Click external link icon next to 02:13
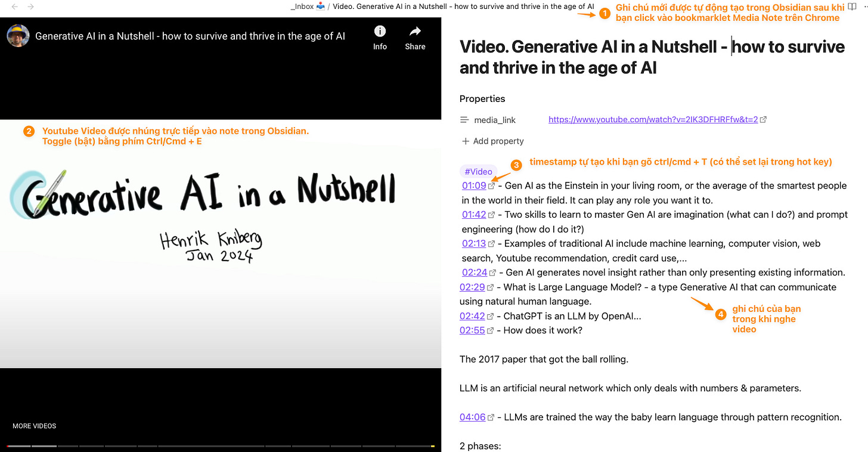The image size is (868, 452). (x=491, y=244)
